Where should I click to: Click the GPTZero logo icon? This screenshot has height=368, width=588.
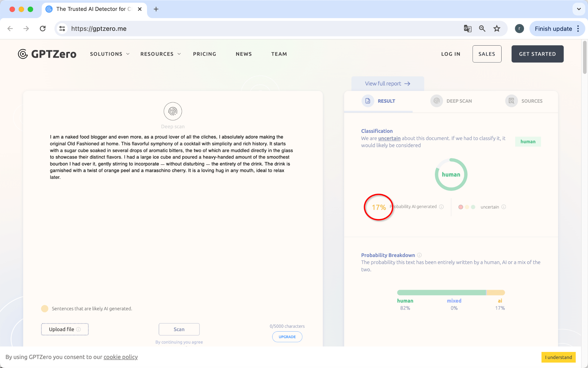(23, 54)
